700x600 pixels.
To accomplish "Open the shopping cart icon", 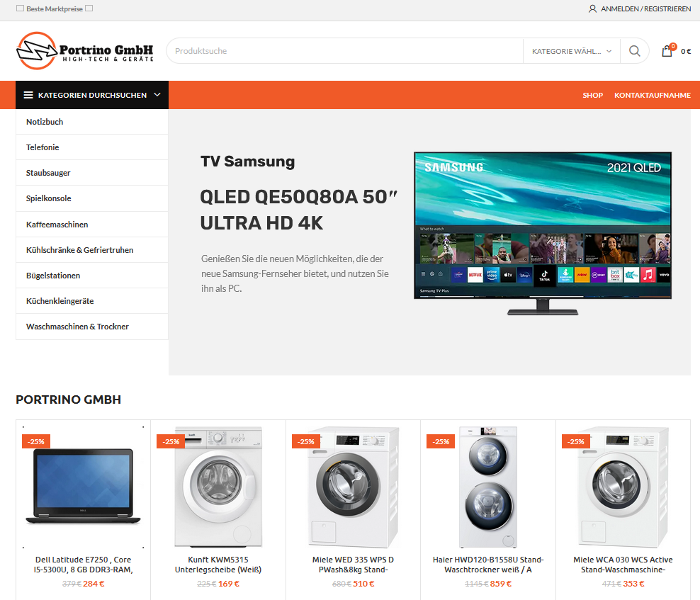I will [668, 50].
